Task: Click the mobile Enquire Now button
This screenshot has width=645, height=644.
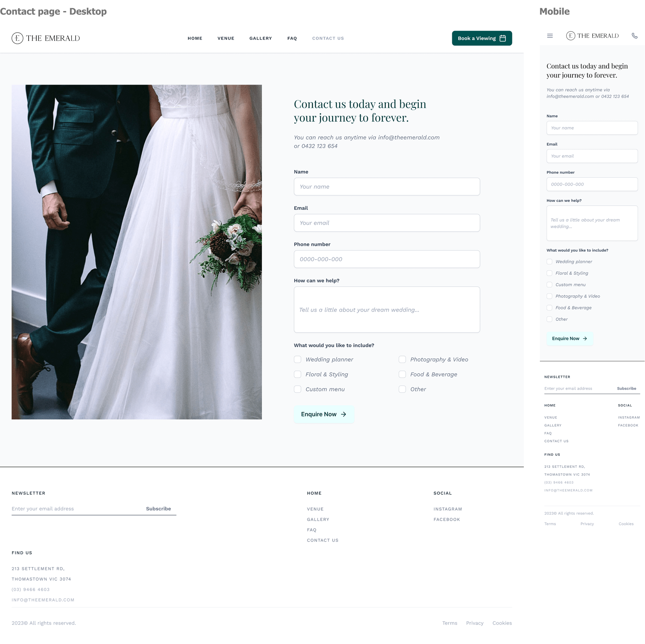Action: pos(570,339)
